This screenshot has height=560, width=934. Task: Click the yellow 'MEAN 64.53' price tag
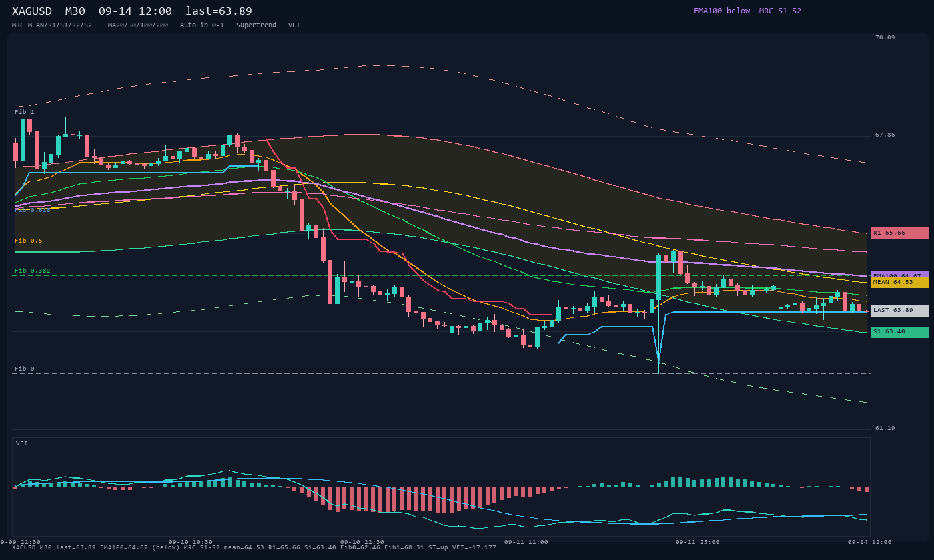900,282
